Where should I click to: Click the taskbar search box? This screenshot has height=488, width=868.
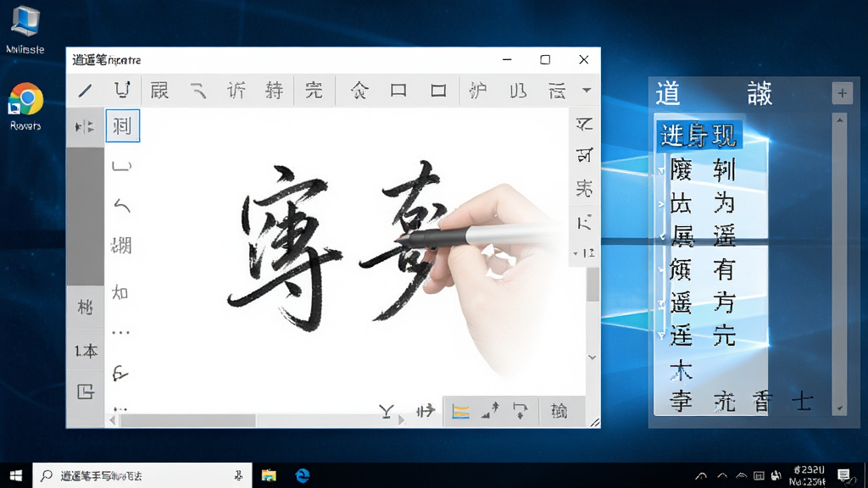[x=142, y=475]
